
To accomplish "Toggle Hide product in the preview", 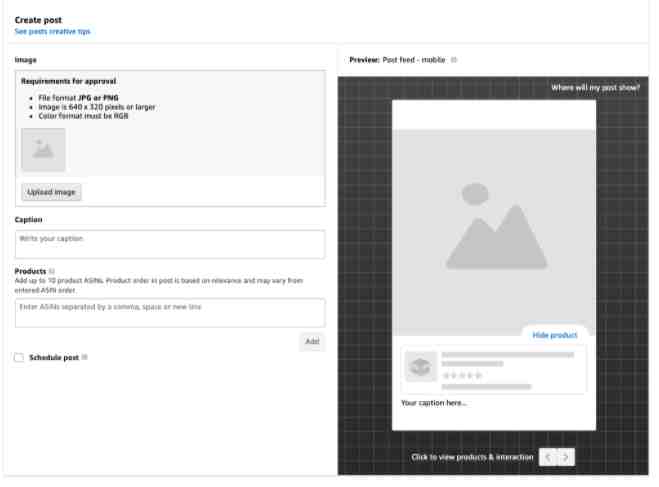I will point(554,335).
